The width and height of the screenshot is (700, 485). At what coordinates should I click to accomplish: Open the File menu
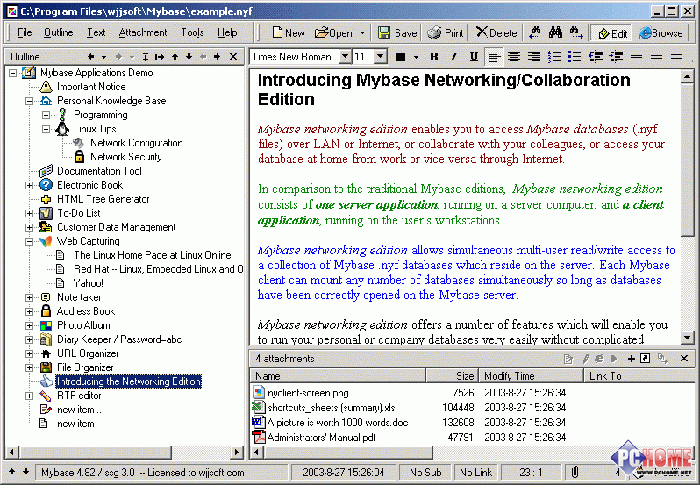coord(25,33)
